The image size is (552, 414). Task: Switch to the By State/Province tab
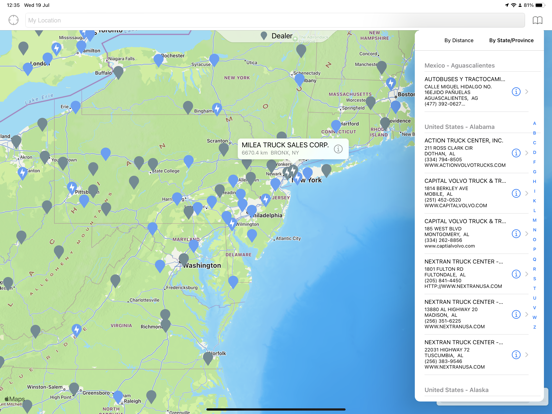511,40
